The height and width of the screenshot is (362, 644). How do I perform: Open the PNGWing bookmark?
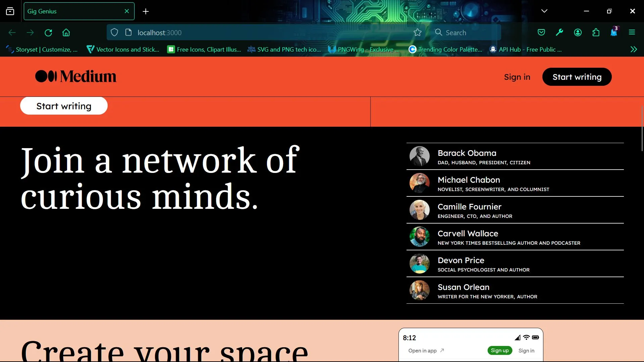click(364, 50)
